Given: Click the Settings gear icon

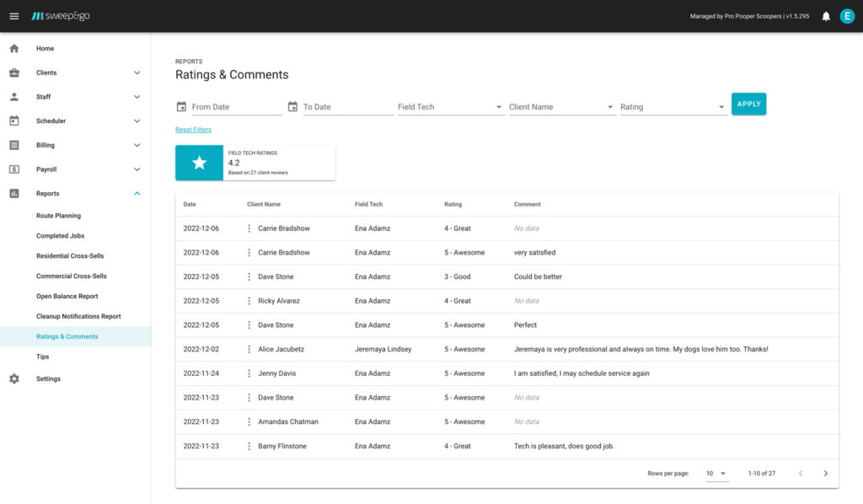Looking at the screenshot, I should 14,379.
